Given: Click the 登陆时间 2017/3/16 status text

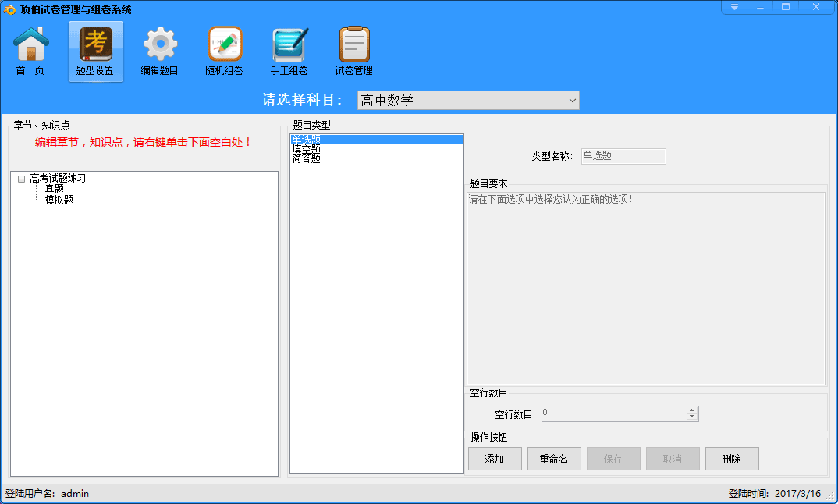Looking at the screenshot, I should (774, 493).
